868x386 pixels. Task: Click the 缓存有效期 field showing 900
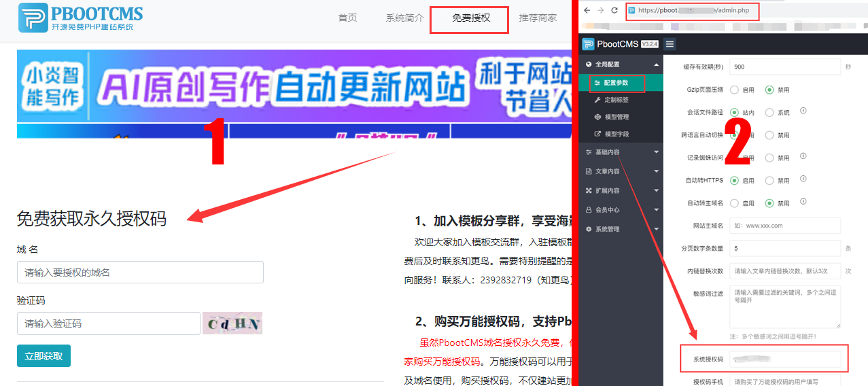tap(785, 67)
